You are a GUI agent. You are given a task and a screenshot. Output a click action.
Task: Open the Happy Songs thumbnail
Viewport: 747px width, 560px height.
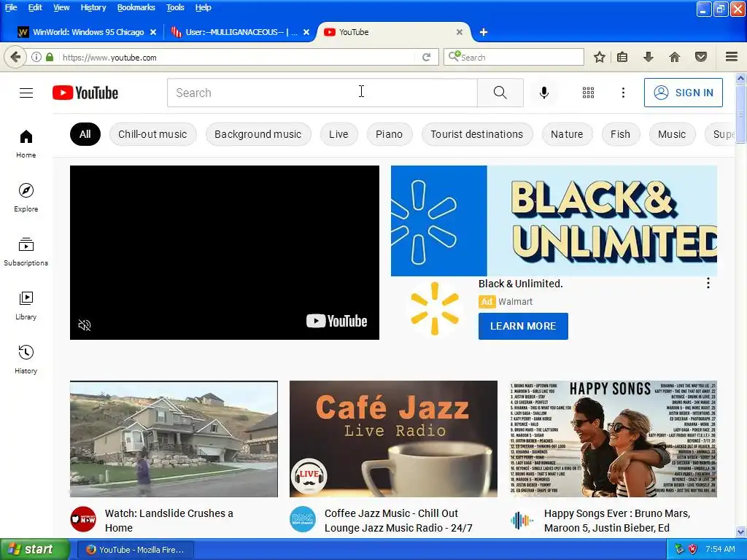[x=613, y=438]
